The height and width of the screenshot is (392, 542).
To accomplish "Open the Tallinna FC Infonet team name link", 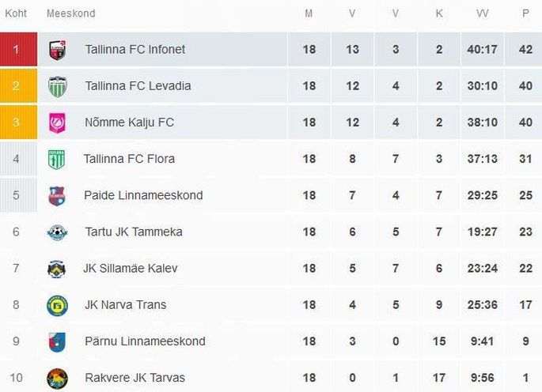I will point(135,49).
